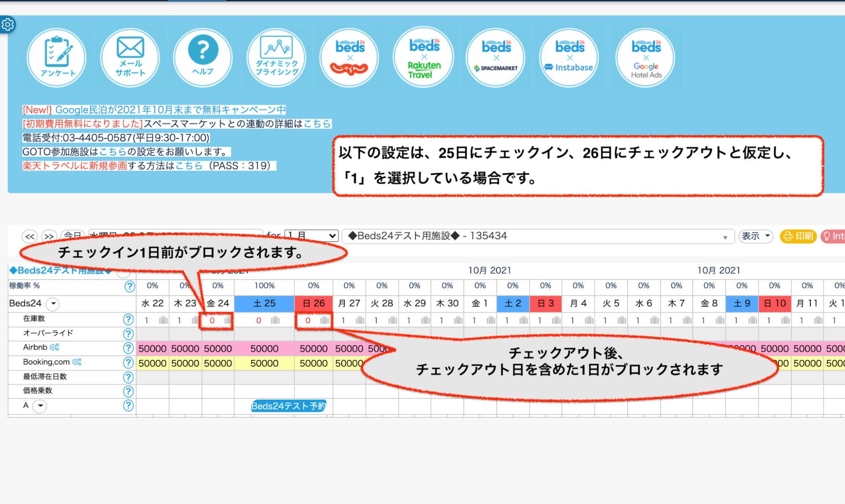Select the Beds24テスト予約 booking bar
Image resolution: width=845 pixels, height=504 pixels.
(288, 406)
